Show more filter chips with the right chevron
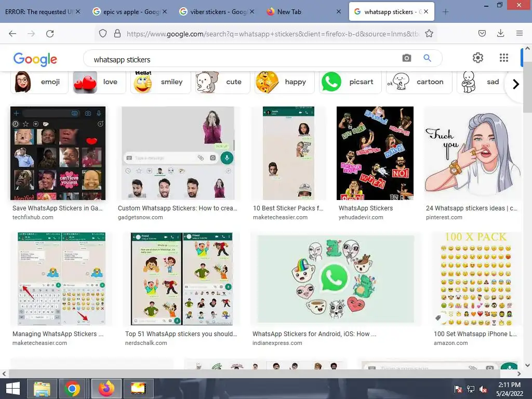The height and width of the screenshot is (399, 532). tap(515, 84)
